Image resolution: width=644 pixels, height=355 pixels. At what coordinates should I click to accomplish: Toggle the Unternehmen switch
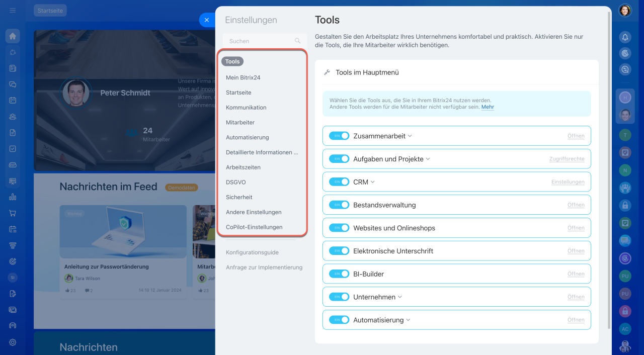point(339,297)
